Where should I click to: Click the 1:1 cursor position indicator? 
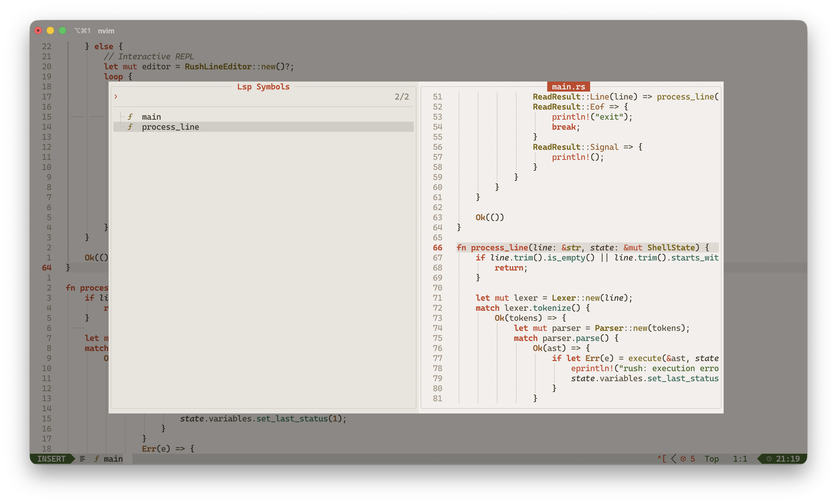pos(740,459)
